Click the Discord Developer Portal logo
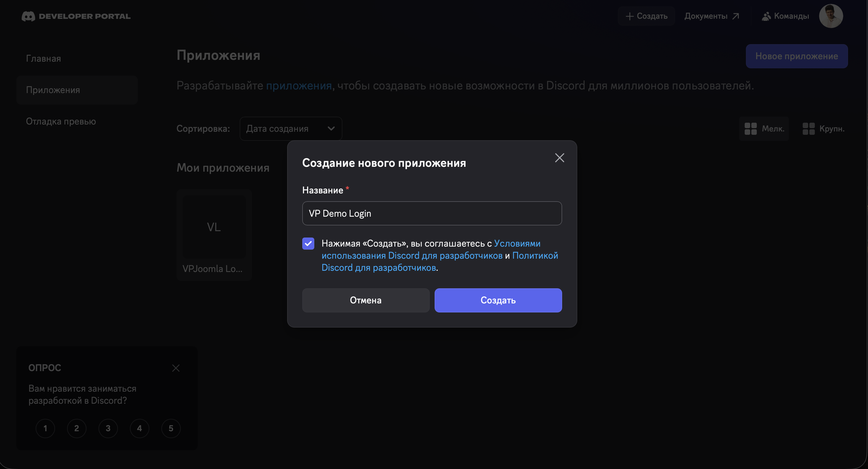The height and width of the screenshot is (469, 868). point(76,16)
